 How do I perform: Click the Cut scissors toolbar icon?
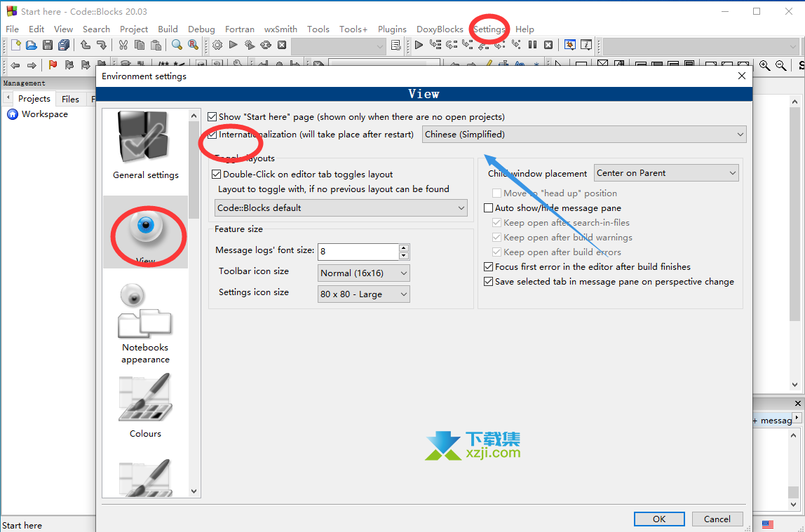click(x=123, y=45)
